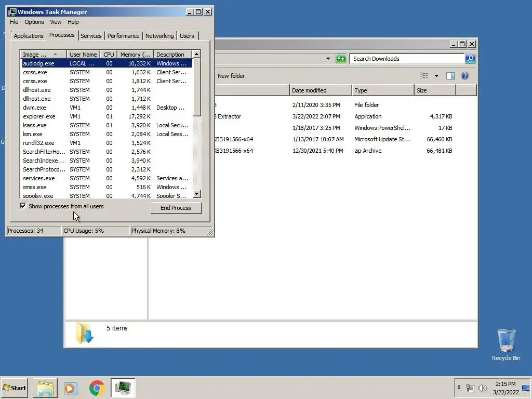Open Explorer help question mark icon
532x399 pixels.
(x=465, y=76)
